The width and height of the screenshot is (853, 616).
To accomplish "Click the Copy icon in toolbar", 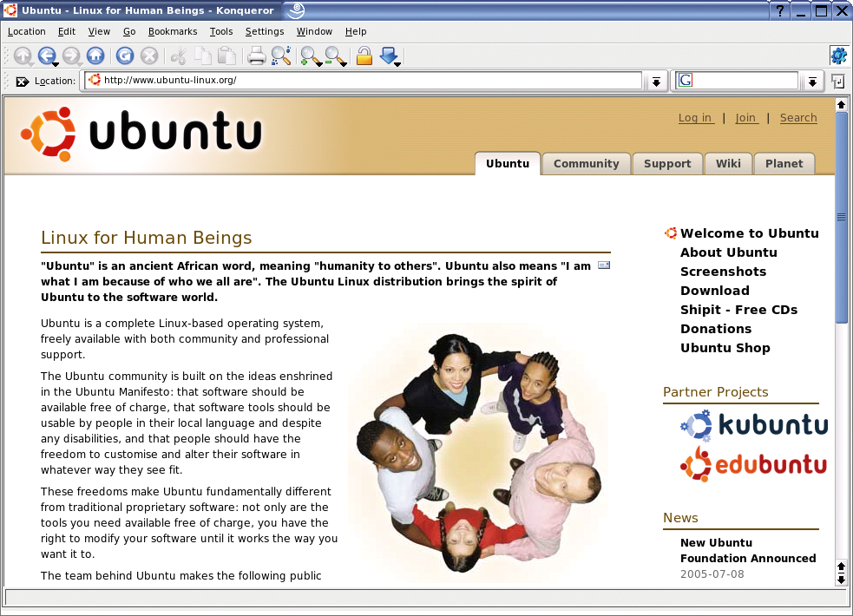I will [x=203, y=56].
